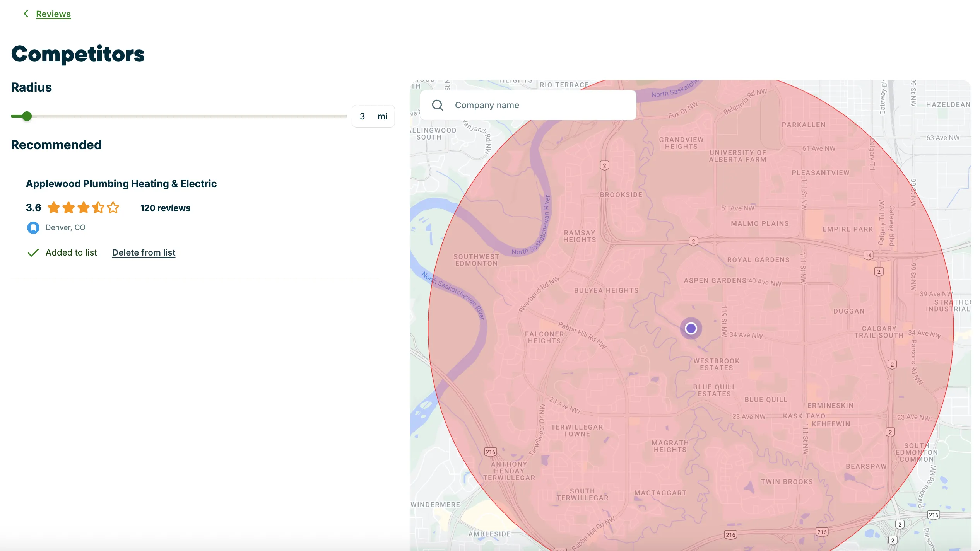Click the mi unit label in radius box
This screenshot has width=980, height=551.
click(382, 116)
